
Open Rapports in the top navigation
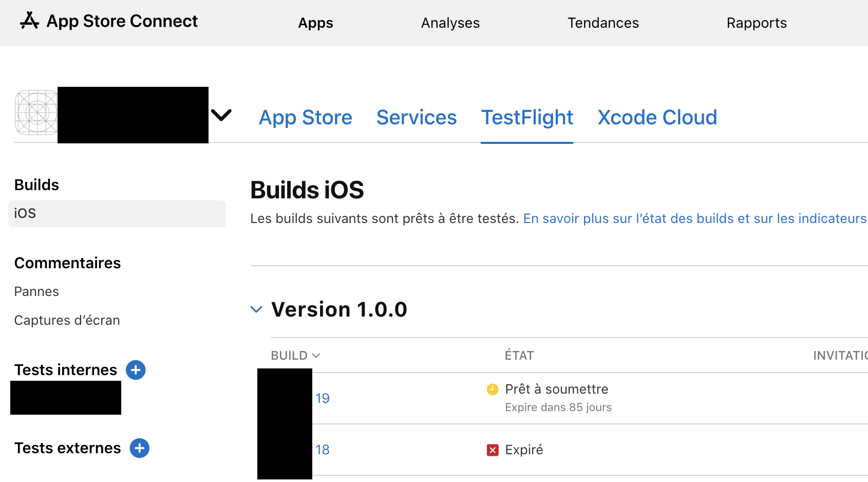pyautogui.click(x=757, y=23)
